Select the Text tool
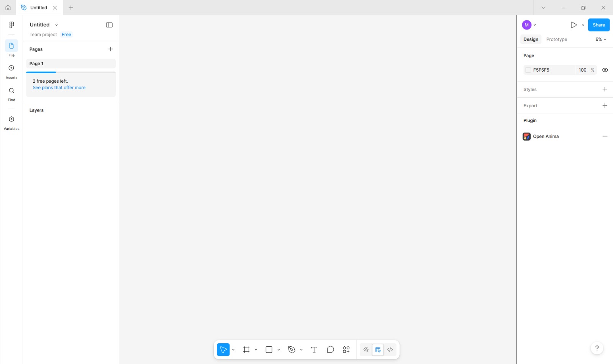 [x=314, y=349]
